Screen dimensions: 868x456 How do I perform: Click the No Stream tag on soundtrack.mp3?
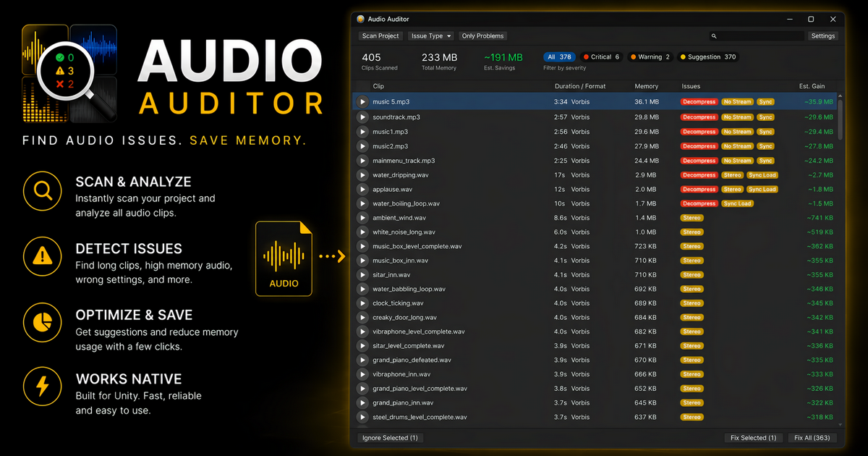pos(737,117)
